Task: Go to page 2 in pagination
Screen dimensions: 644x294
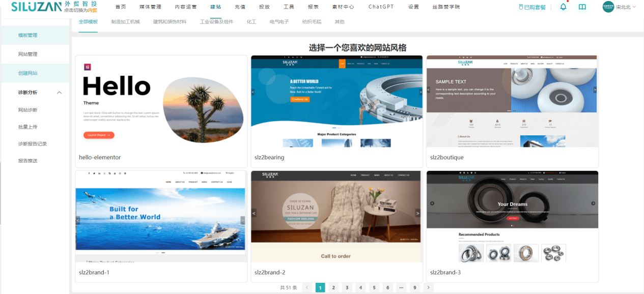Action: 333,287
